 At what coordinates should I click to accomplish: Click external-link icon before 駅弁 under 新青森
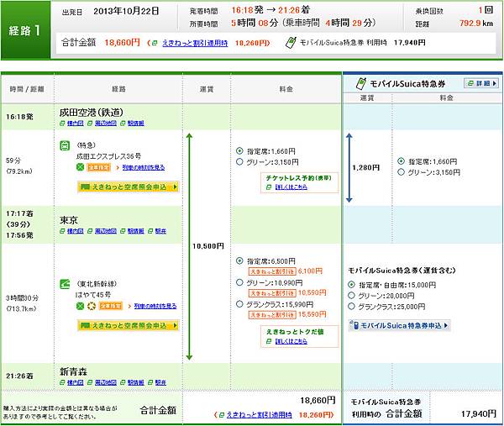coord(150,382)
